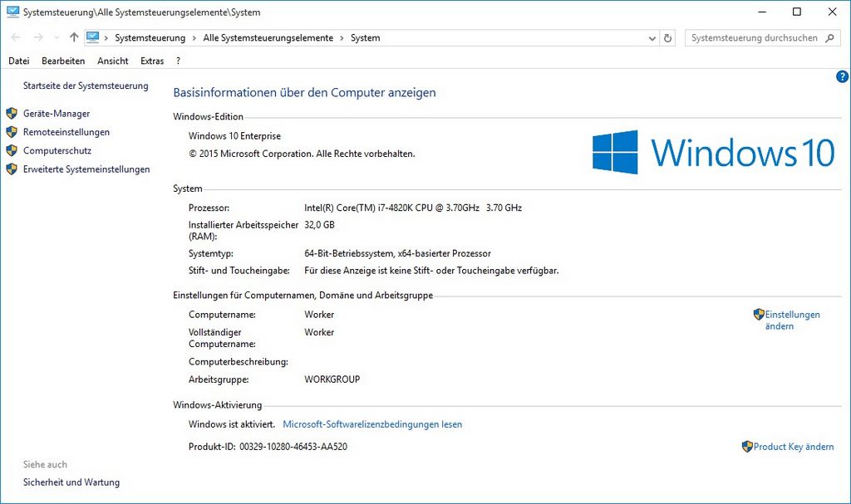The width and height of the screenshot is (851, 504).
Task: Click shield icon beside Erweiterte Systemeinstellungen
Action: 12,169
